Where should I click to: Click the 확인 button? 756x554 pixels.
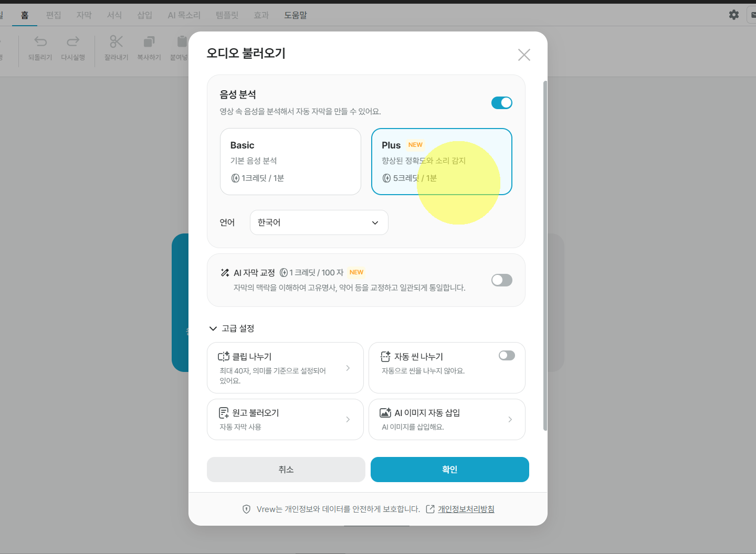coord(450,470)
